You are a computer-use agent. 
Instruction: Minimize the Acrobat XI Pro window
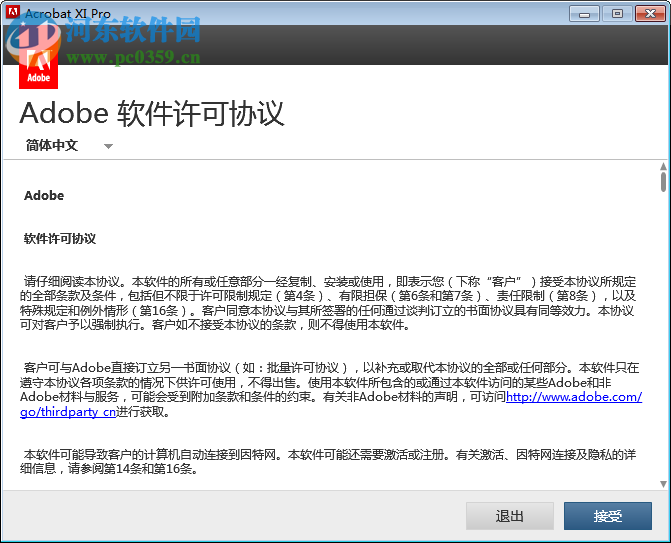pyautogui.click(x=584, y=14)
